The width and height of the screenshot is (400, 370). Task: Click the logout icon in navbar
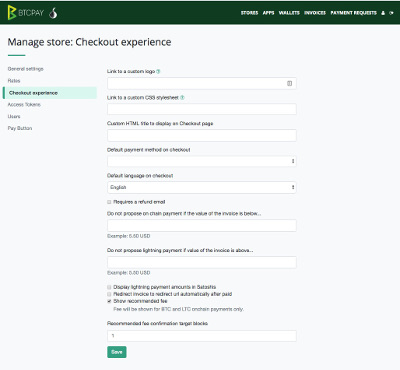click(391, 13)
